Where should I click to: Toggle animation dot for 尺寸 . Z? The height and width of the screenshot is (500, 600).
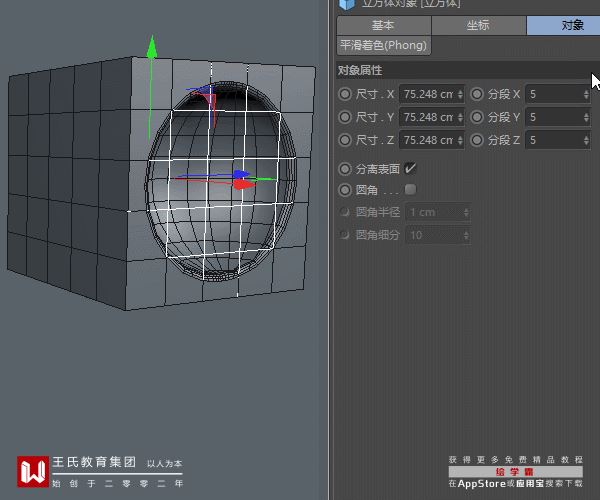(x=345, y=140)
